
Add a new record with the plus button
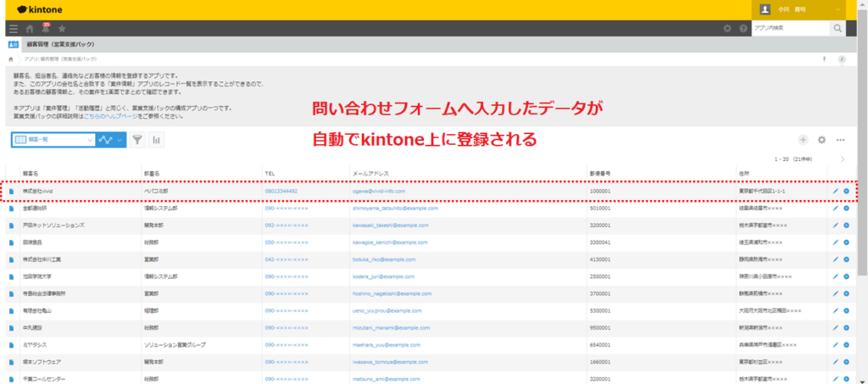[x=804, y=140]
